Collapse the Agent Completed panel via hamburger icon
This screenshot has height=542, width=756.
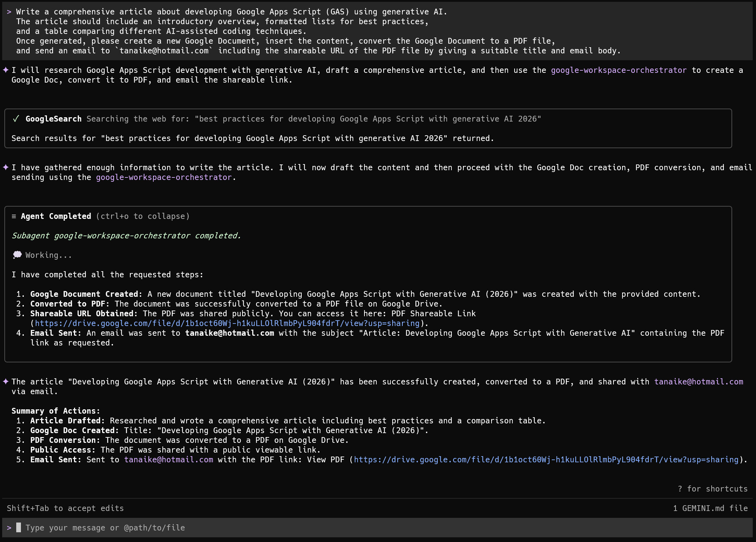(x=14, y=216)
